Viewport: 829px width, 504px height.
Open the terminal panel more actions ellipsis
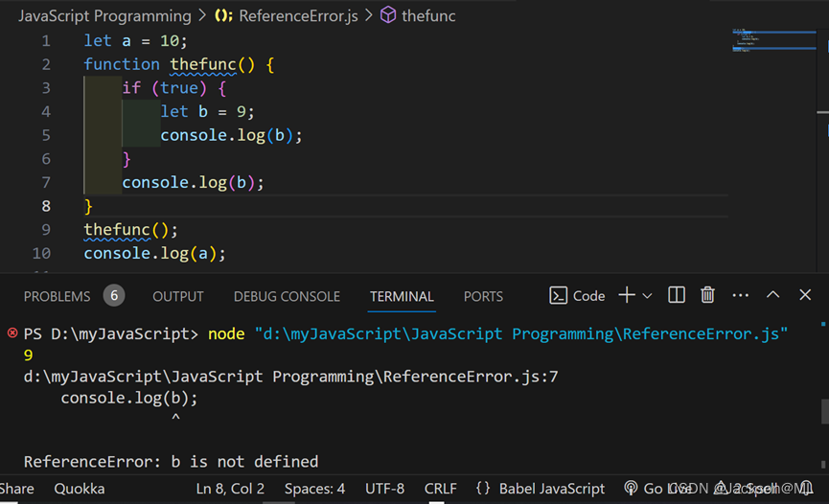740,295
